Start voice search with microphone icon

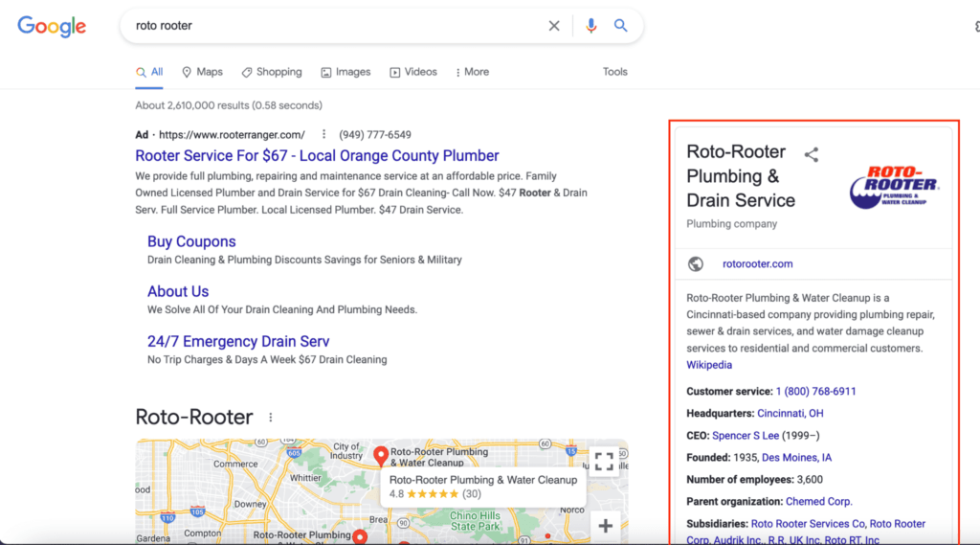(590, 26)
